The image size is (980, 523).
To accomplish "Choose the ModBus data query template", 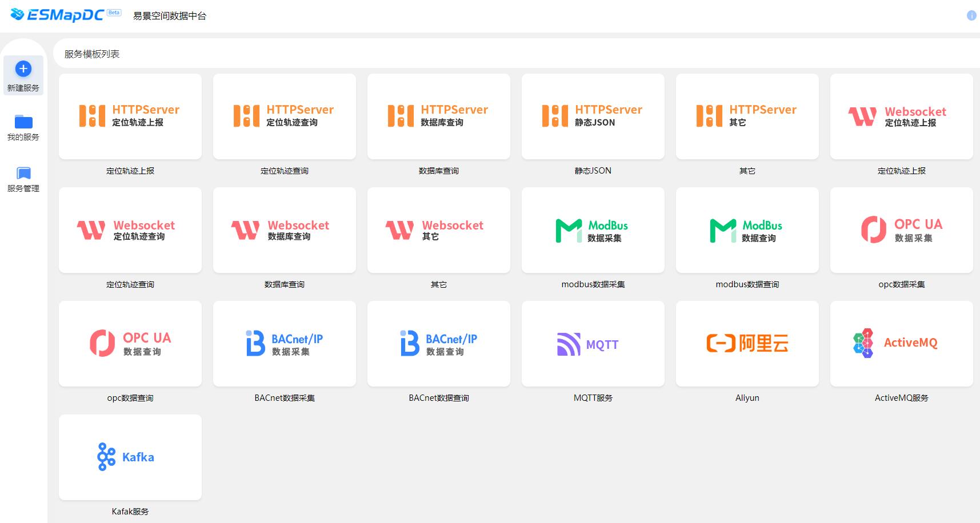I will click(747, 230).
